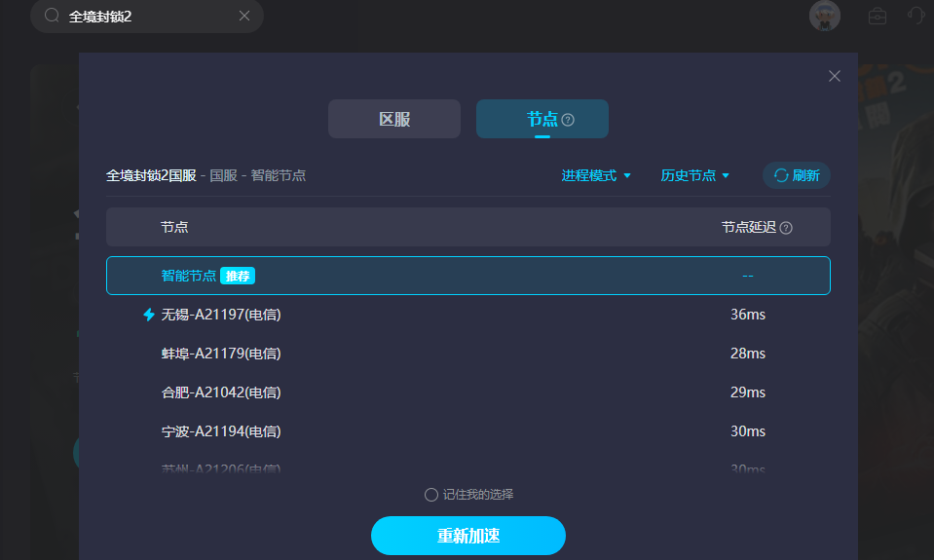Viewport: 934px width, 560px height.
Task: Select the 智能节点 recommended row
Action: coord(468,276)
